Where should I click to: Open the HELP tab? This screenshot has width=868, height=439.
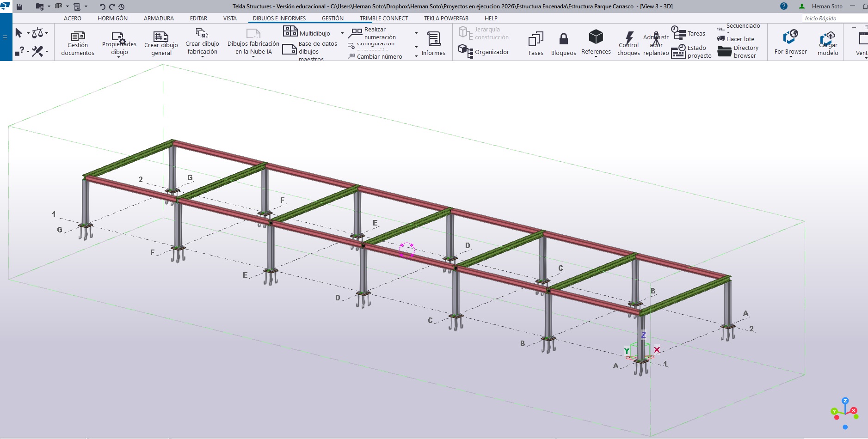491,18
